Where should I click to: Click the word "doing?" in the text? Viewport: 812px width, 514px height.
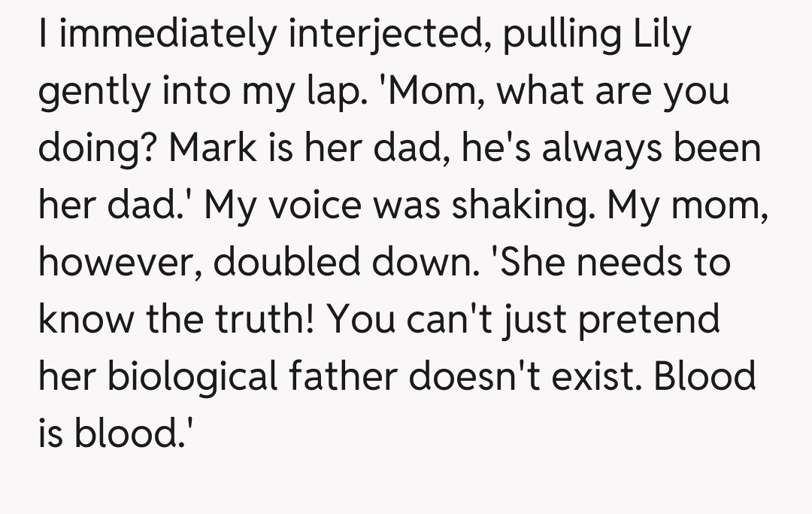click(x=98, y=149)
